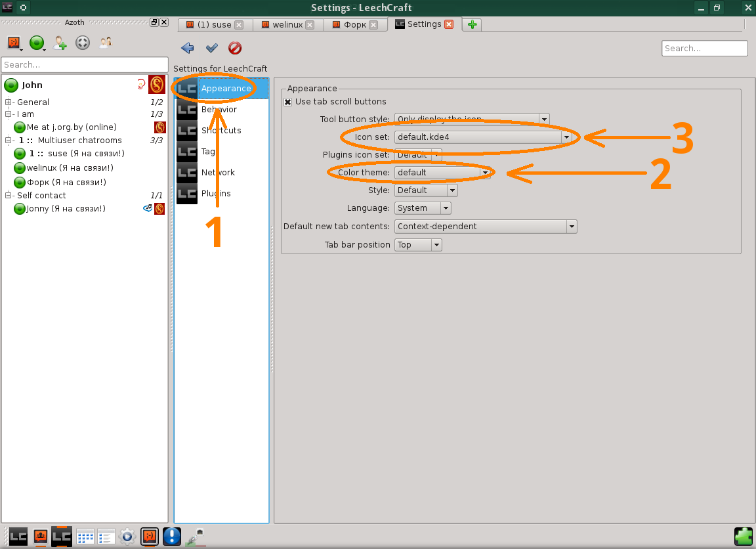Collapse the I am contact group
Viewport: 756px width, 549px height.
[x=8, y=114]
